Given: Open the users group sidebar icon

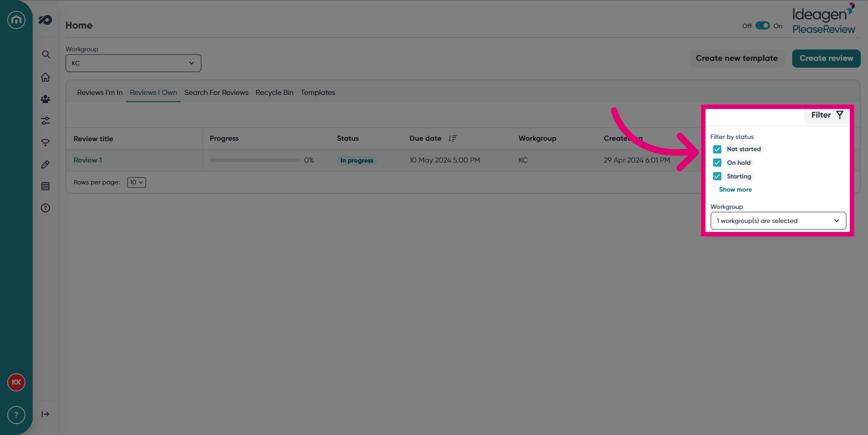Looking at the screenshot, I should (x=45, y=99).
